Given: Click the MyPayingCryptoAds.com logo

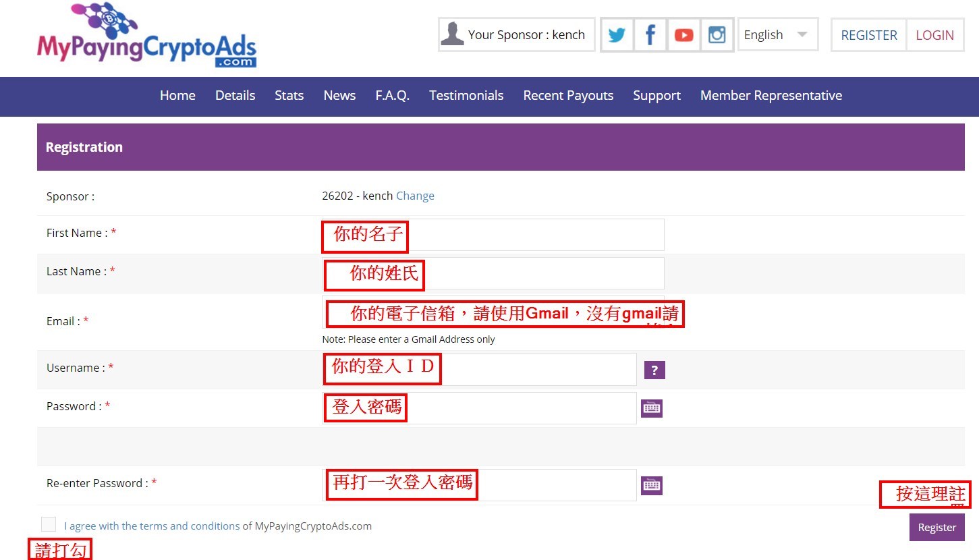Looking at the screenshot, I should click(x=146, y=35).
